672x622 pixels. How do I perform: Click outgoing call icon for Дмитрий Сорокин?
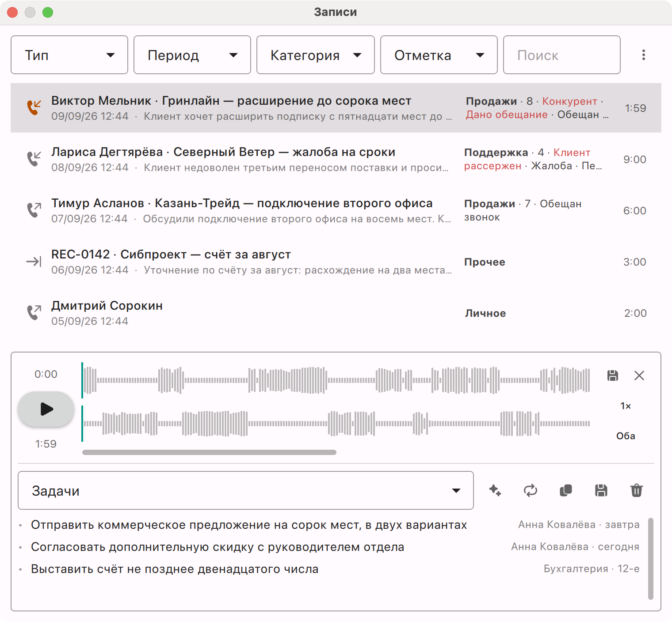click(x=34, y=313)
